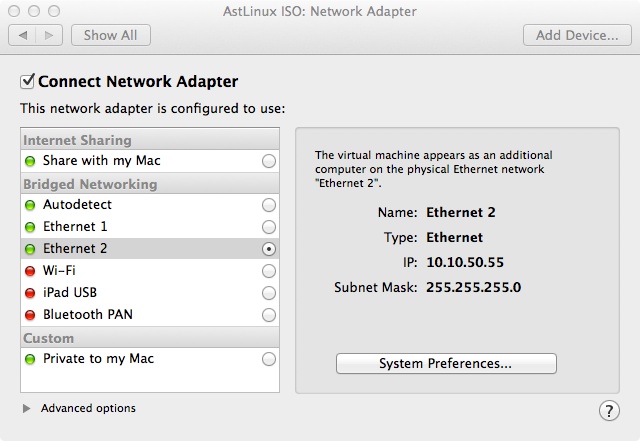Viewport: 640px width, 441px height.
Task: Click green status dot beside Share with my Mac
Action: point(30,161)
